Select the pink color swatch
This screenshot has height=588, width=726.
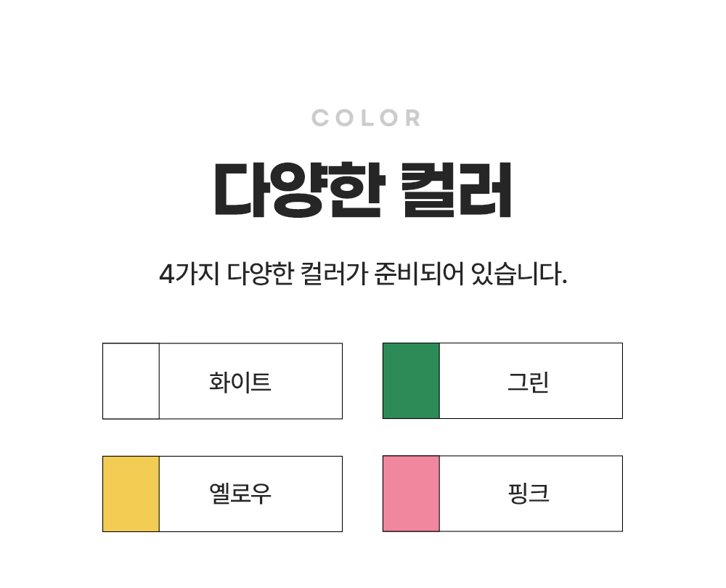click(x=411, y=494)
